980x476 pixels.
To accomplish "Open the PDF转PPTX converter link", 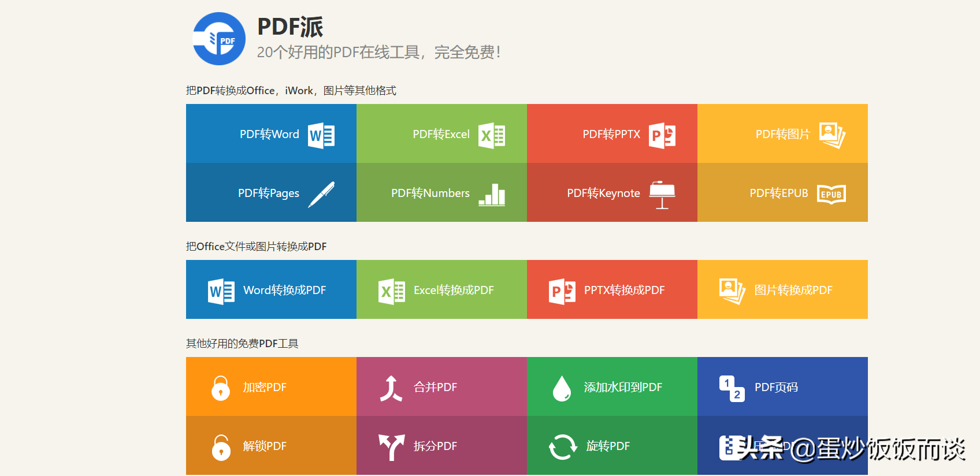I will click(x=612, y=133).
